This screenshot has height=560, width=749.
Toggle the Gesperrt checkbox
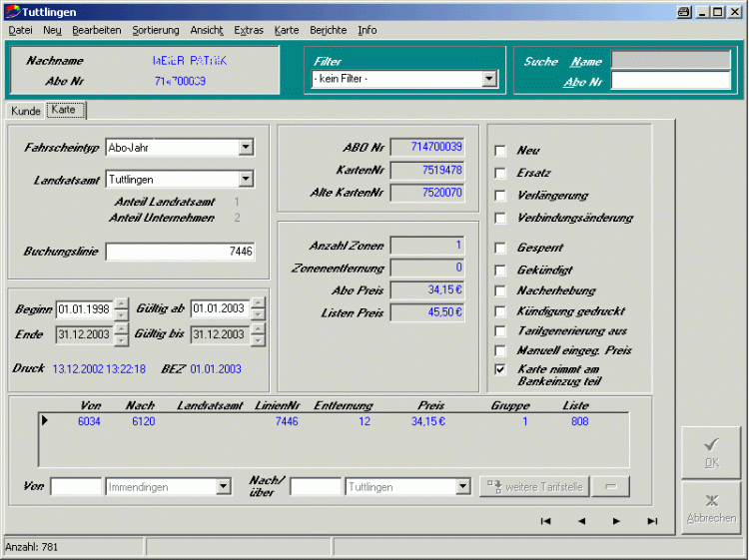500,248
